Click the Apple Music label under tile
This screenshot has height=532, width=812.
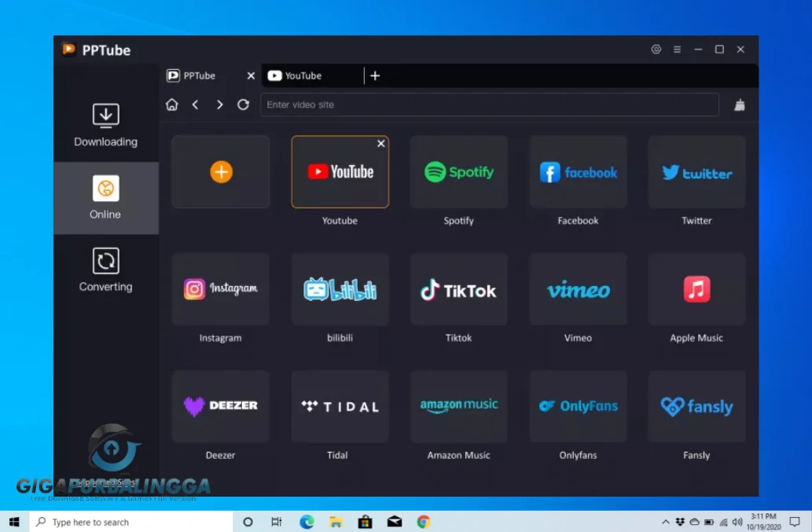coord(696,338)
